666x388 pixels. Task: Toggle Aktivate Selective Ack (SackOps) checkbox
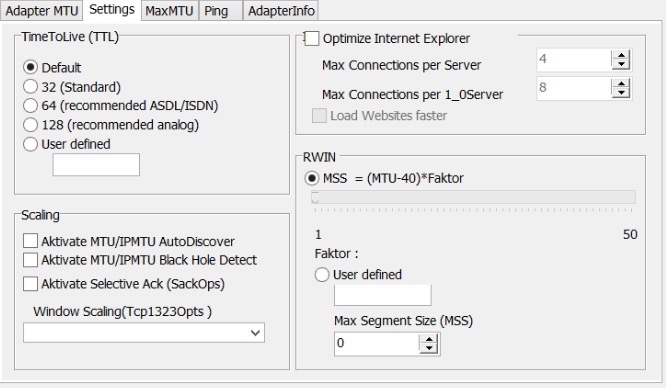click(x=31, y=283)
